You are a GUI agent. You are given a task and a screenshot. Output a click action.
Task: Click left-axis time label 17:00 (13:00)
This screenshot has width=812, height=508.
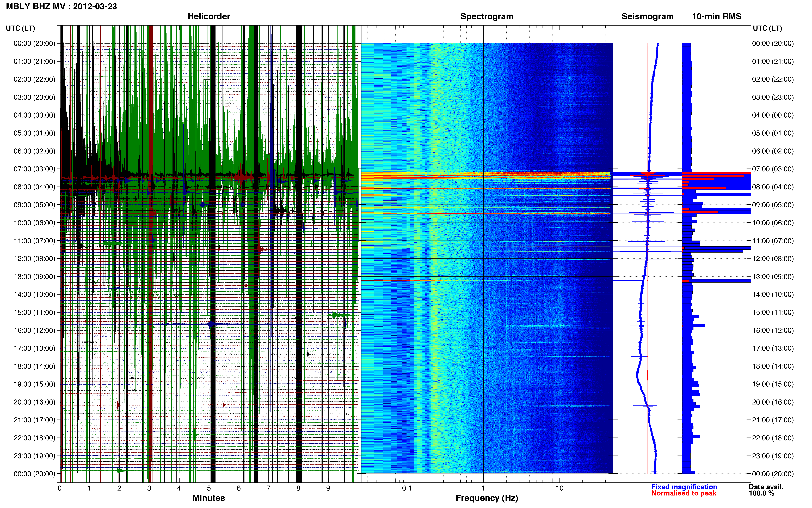click(x=34, y=348)
